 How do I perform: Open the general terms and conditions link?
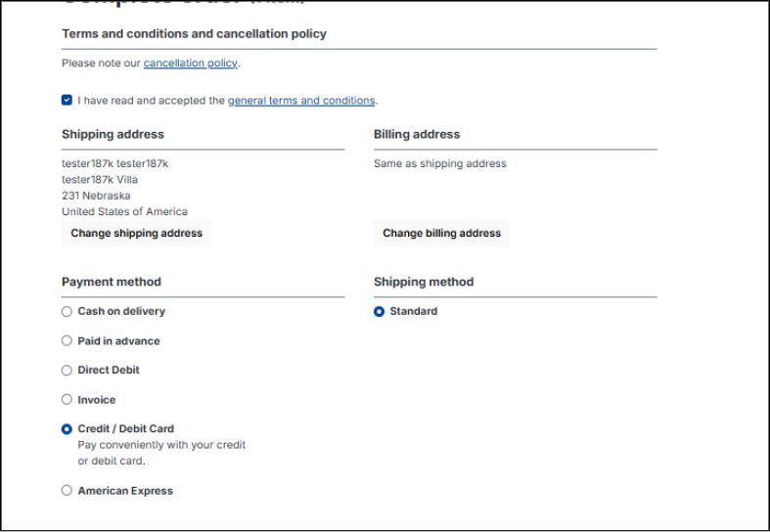coord(301,101)
